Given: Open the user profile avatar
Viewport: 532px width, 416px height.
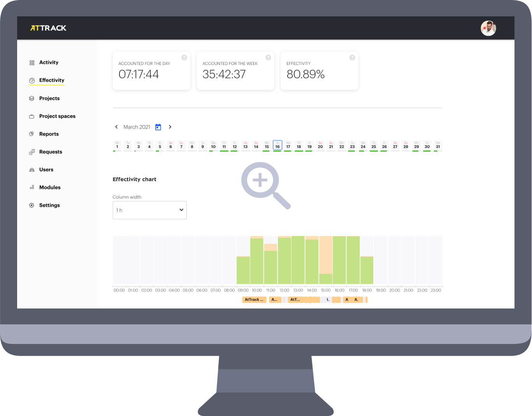Looking at the screenshot, I should click(488, 28).
